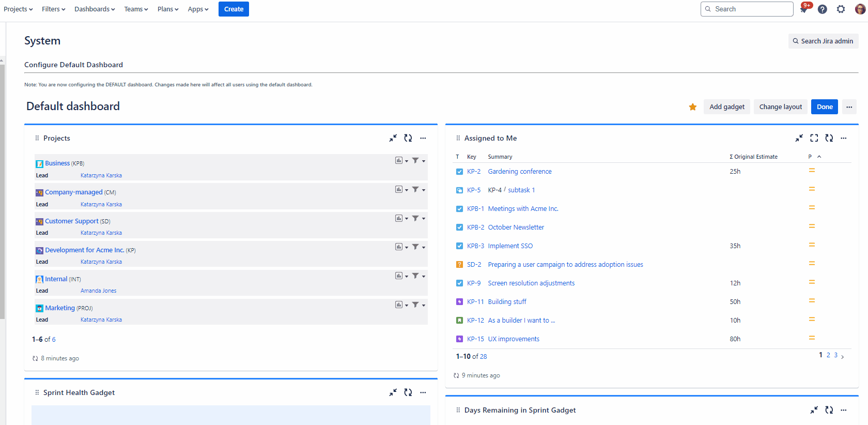Click the top Search input field
The height and width of the screenshot is (425, 868).
coord(747,9)
